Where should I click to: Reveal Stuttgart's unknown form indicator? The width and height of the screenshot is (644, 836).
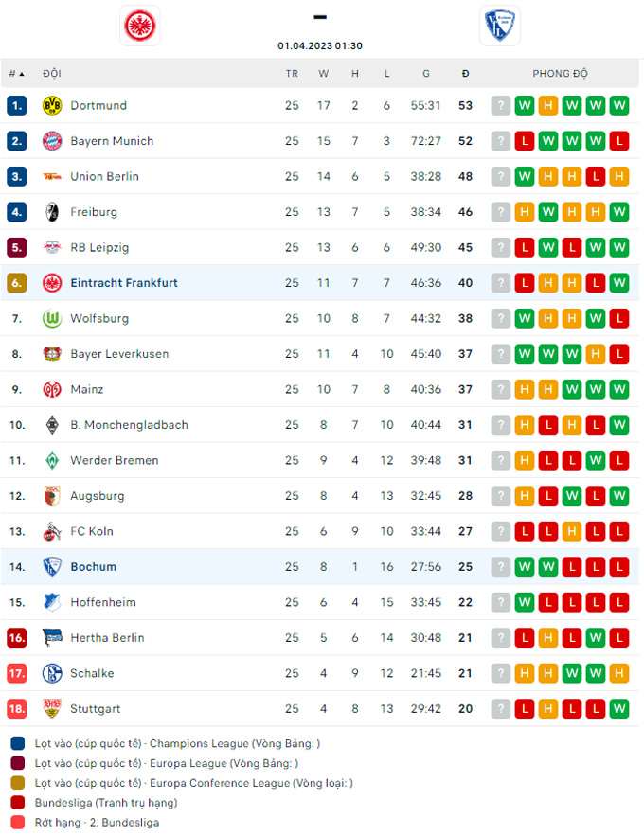pyautogui.click(x=500, y=708)
